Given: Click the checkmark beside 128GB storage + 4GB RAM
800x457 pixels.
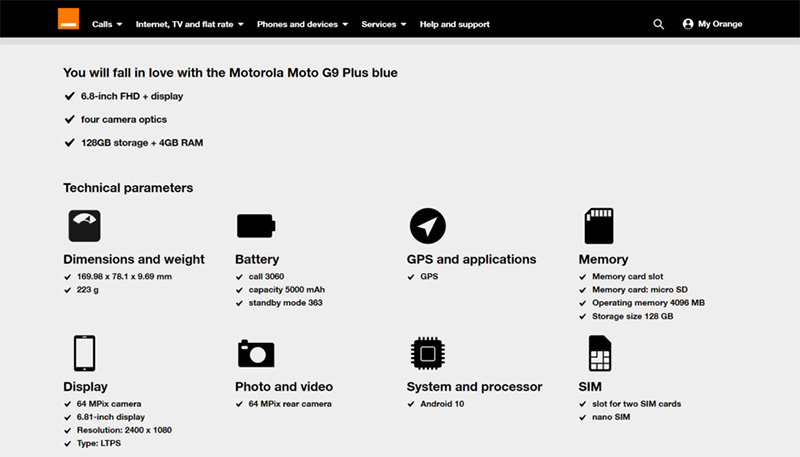Looking at the screenshot, I should pyautogui.click(x=68, y=143).
